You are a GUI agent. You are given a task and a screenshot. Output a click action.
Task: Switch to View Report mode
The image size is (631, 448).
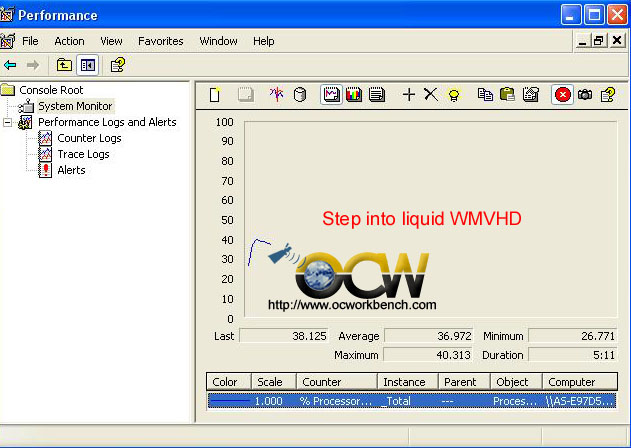377,95
